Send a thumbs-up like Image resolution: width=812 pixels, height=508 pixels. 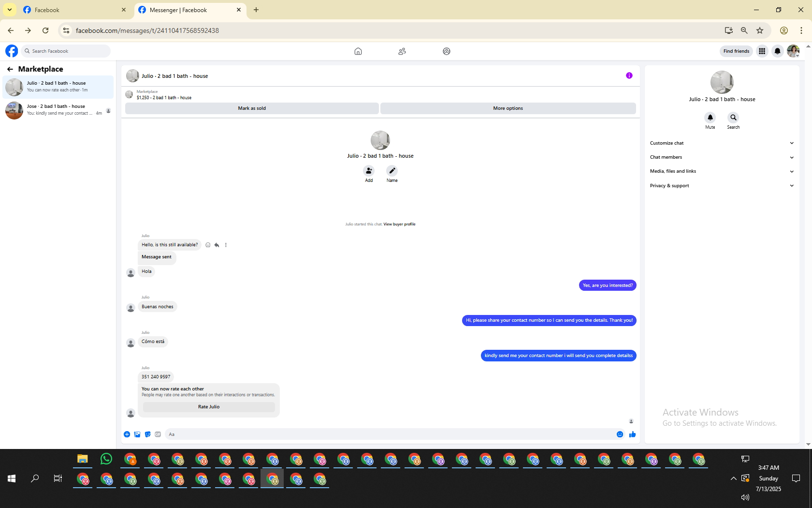pyautogui.click(x=632, y=434)
